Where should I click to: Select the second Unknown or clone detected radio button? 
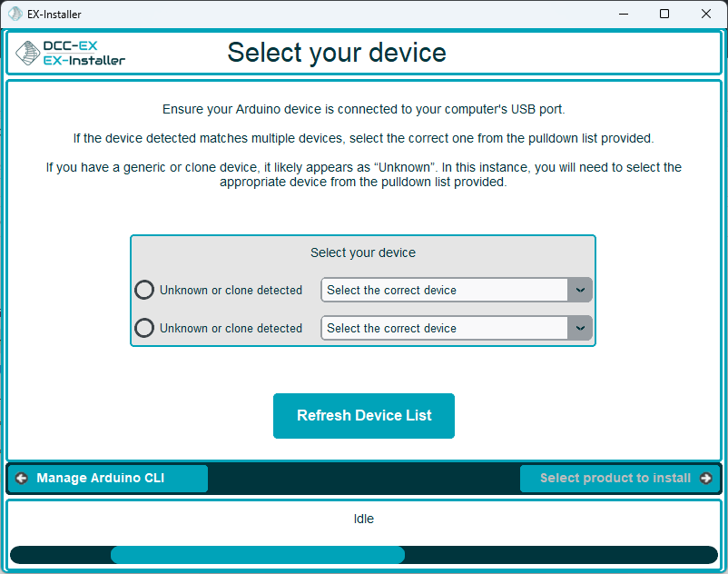(x=143, y=328)
